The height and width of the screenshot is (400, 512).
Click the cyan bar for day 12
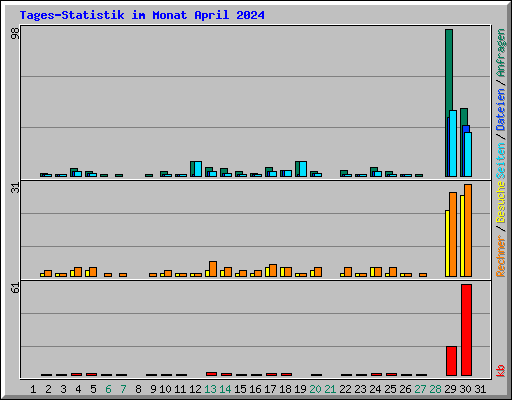pyautogui.click(x=198, y=169)
